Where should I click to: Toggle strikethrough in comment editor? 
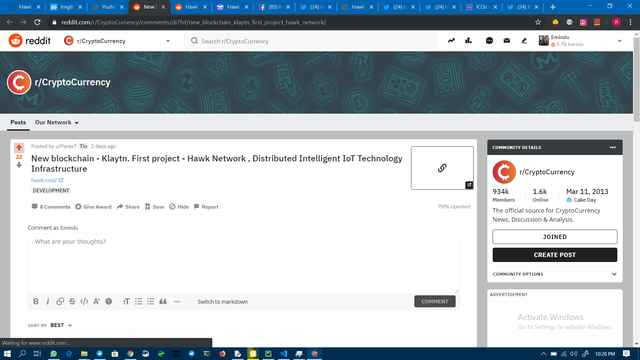[72, 302]
